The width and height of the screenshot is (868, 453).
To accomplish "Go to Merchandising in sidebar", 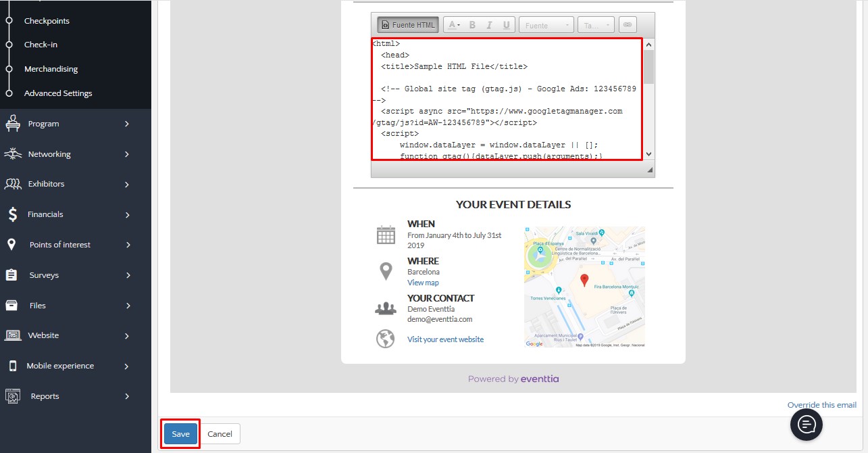I will [51, 69].
